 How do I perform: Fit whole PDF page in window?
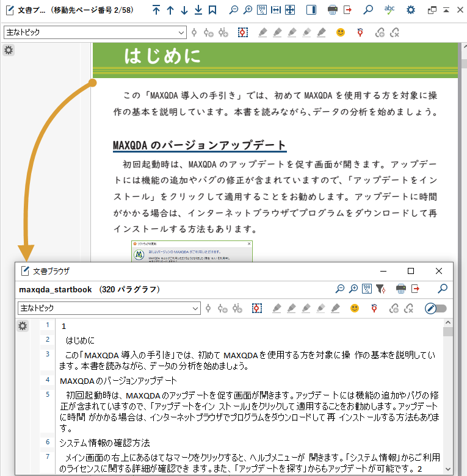click(290, 10)
